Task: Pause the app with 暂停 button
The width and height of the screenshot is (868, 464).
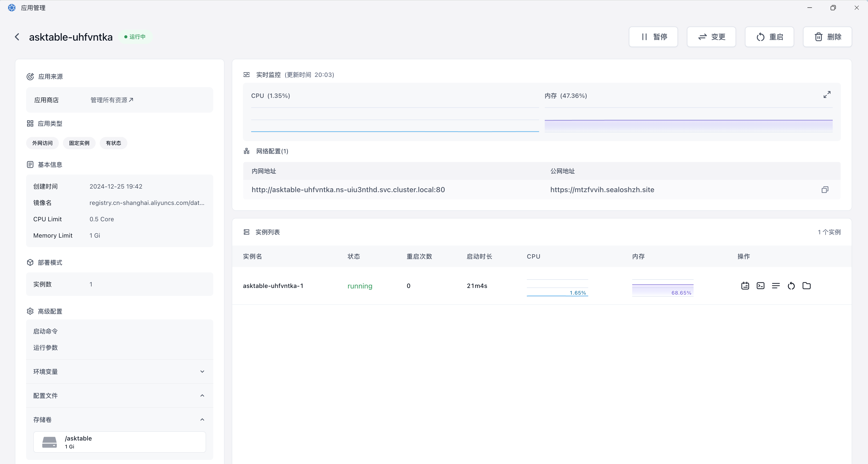Action: pyautogui.click(x=653, y=37)
